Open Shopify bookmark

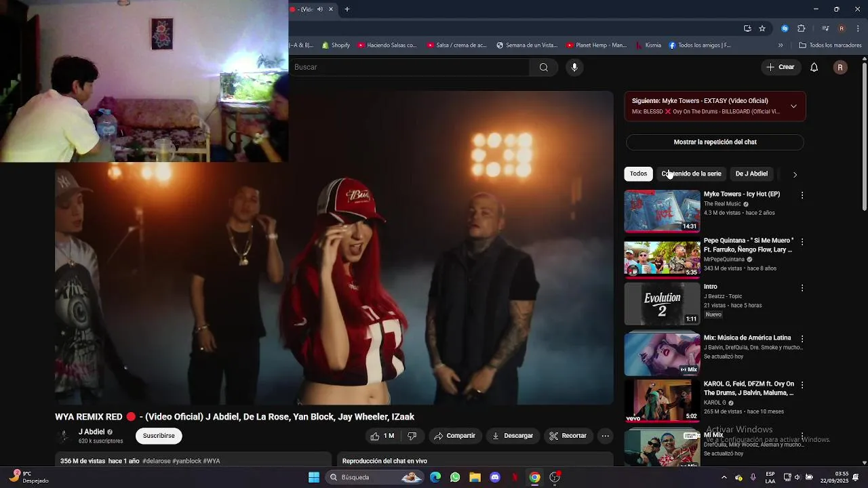tap(336, 45)
